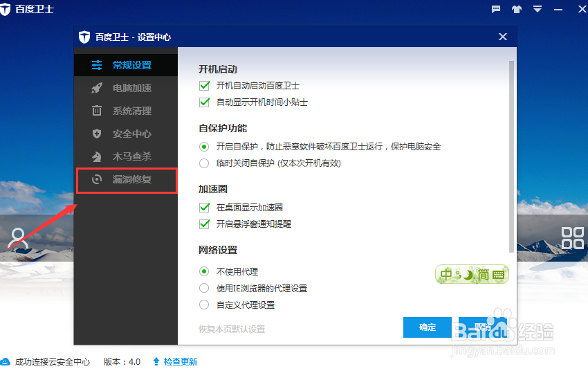Close the 设置中心 dialog
This screenshot has width=588, height=371.
(502, 37)
